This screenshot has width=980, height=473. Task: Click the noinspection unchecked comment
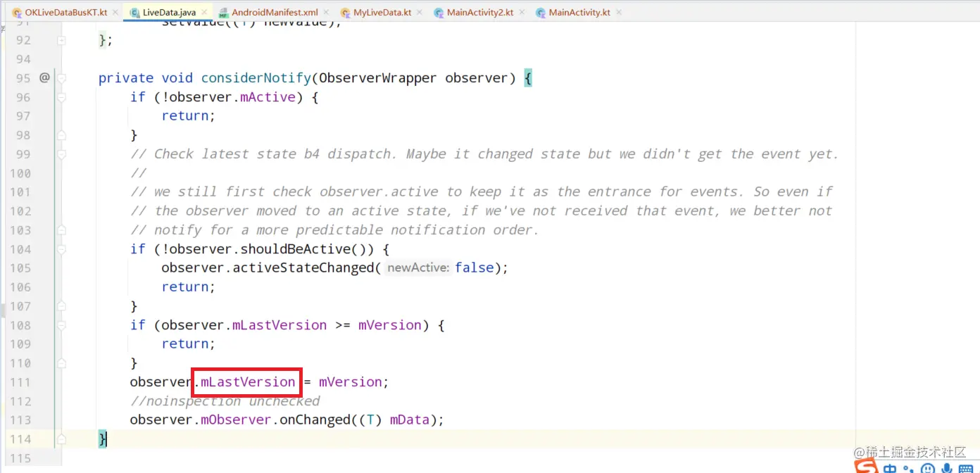[x=225, y=401]
